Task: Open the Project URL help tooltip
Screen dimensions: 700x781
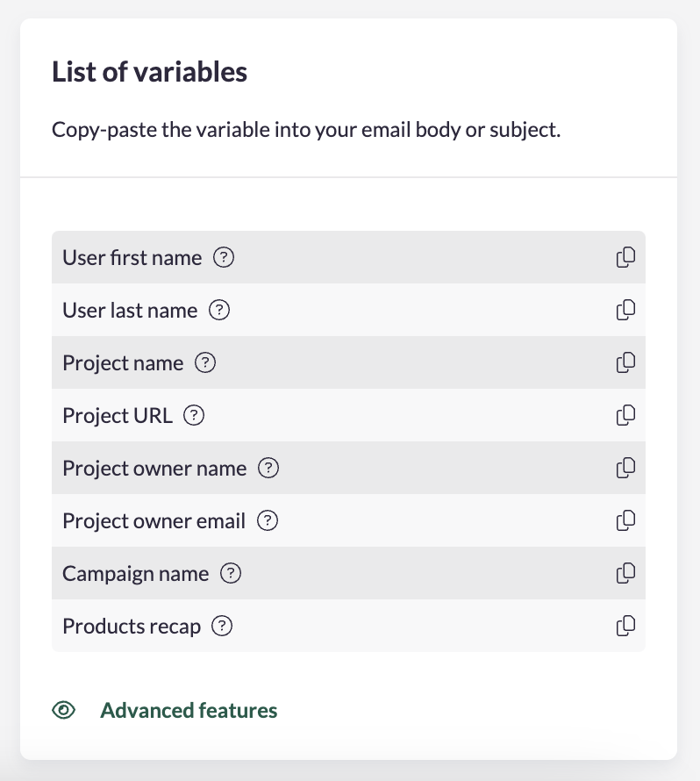Action: [194, 416]
